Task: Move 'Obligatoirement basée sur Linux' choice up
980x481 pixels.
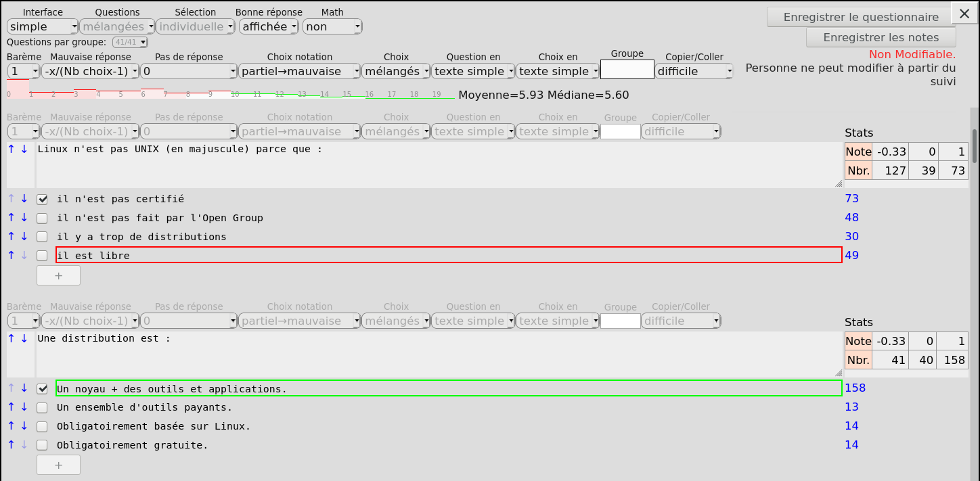Action: tap(11, 426)
